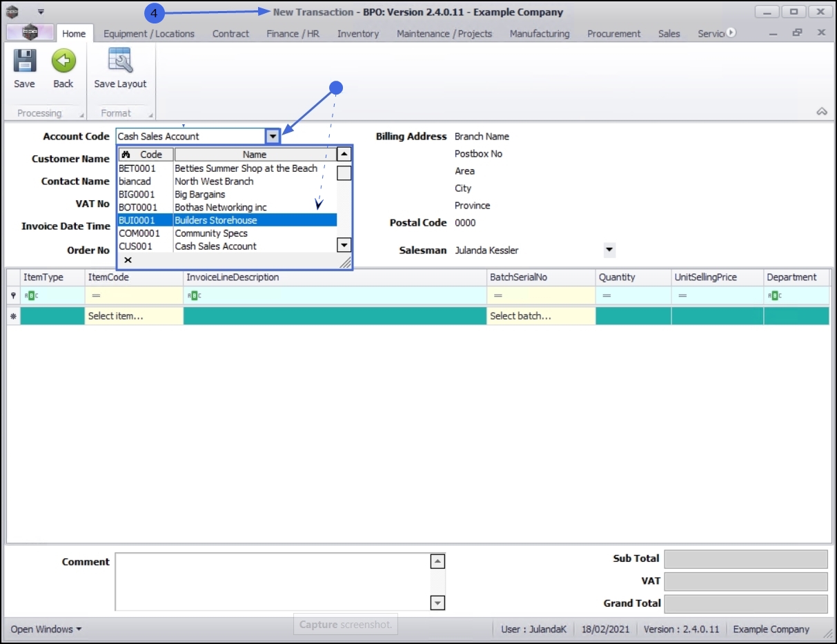Click the Postal Code 0000 field
Image resolution: width=837 pixels, height=644 pixels.
465,223
